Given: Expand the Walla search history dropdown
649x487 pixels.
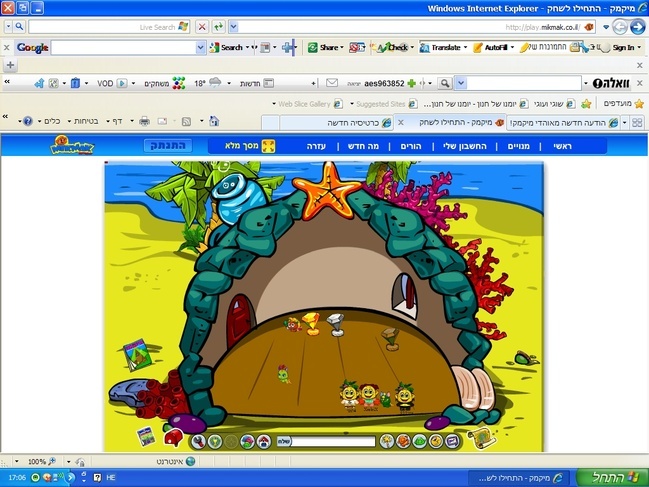Looking at the screenshot, I should pyautogui.click(x=461, y=83).
